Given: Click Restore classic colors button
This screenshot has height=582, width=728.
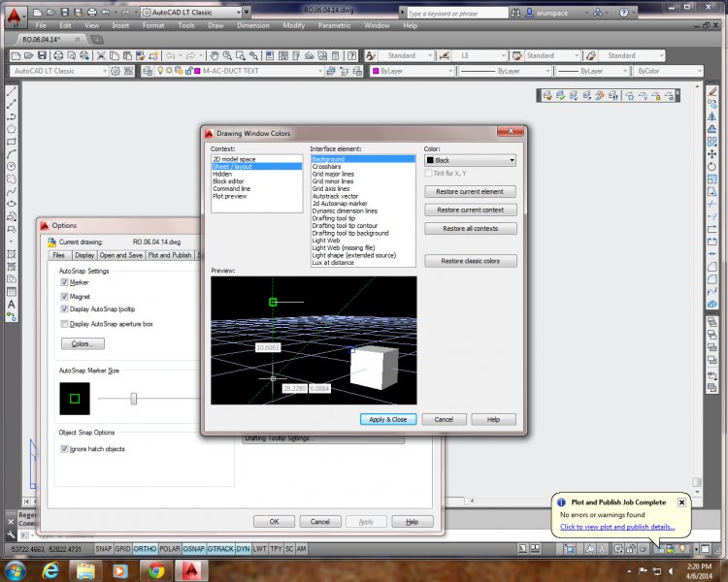Looking at the screenshot, I should [x=470, y=261].
